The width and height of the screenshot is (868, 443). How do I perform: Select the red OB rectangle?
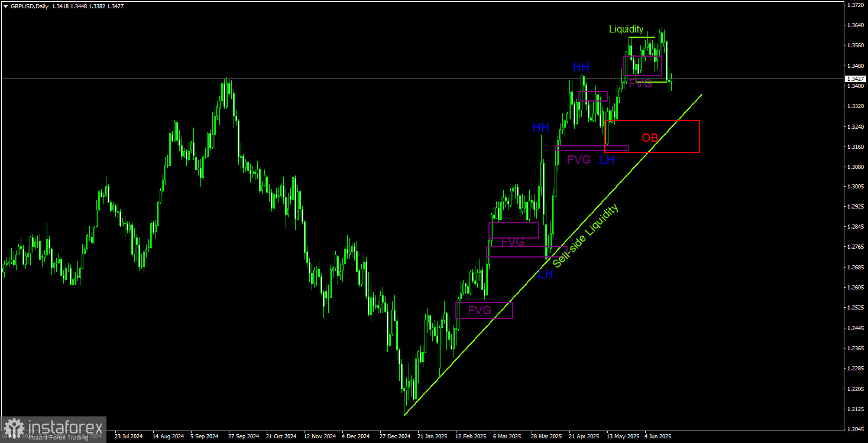click(652, 136)
